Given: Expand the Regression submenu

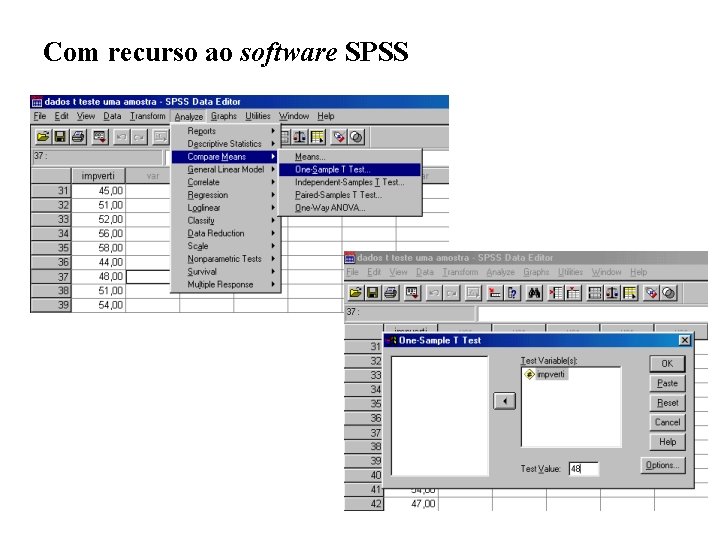Looking at the screenshot, I should [225, 195].
